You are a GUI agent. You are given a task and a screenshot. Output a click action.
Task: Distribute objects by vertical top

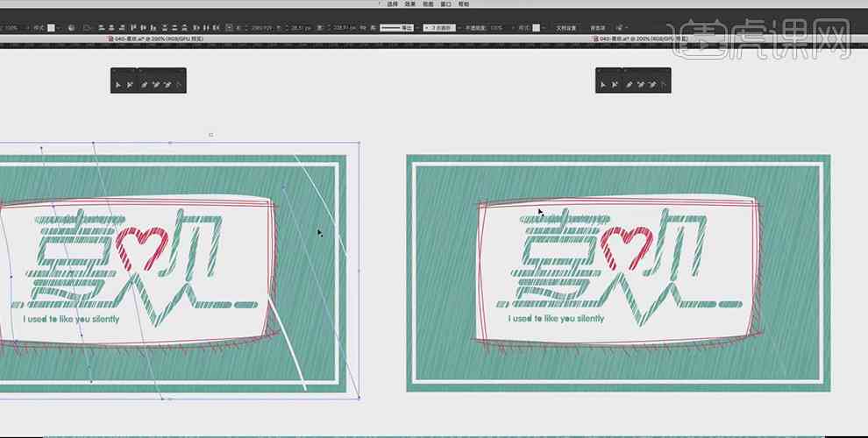[165, 28]
